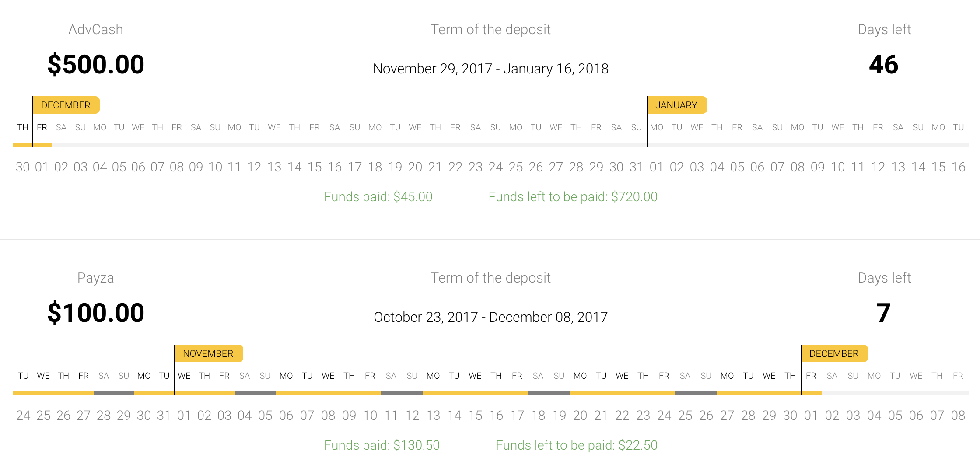The image size is (980, 461).
Task: Click Funds left to be paid: $720.00
Action: tap(573, 197)
